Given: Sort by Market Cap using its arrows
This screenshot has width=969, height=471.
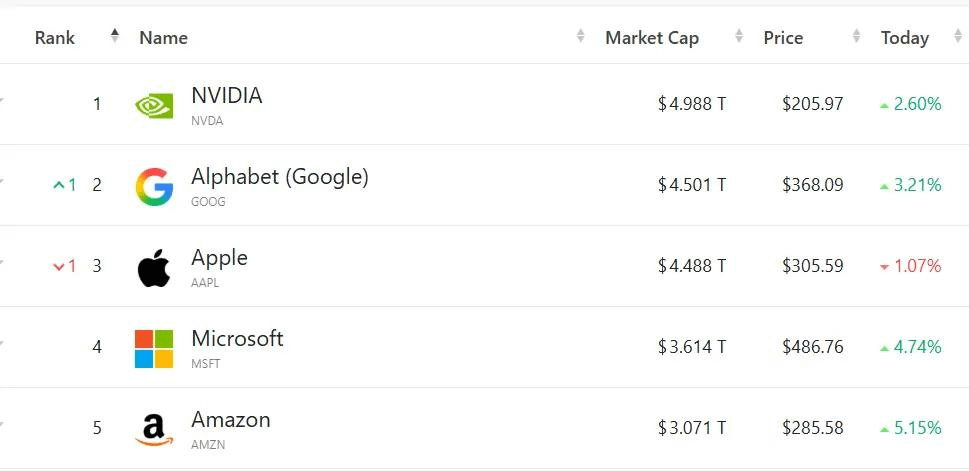Looking at the screenshot, I should coord(738,36).
